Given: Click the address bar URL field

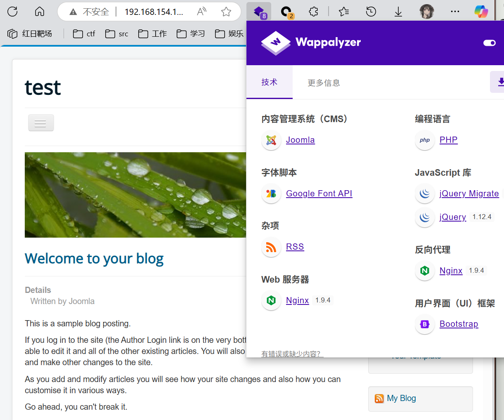Looking at the screenshot, I should [154, 12].
